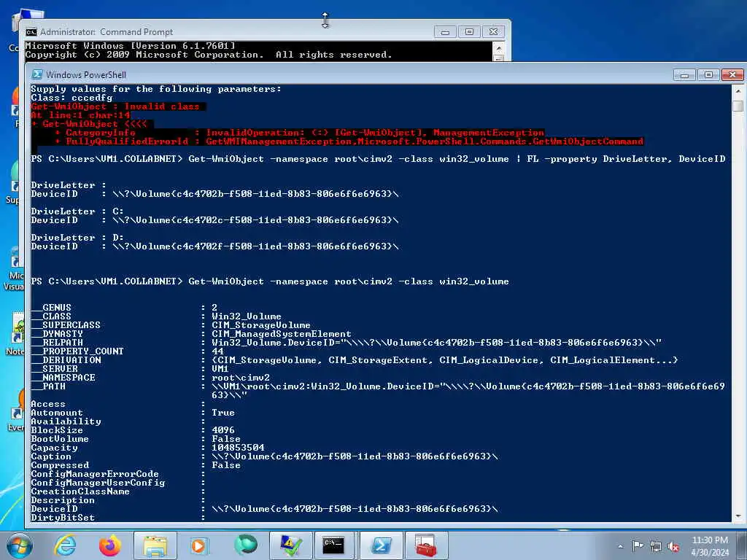Click Command Prompt scrollbar up arrow
747x560 pixels.
pos(498,47)
